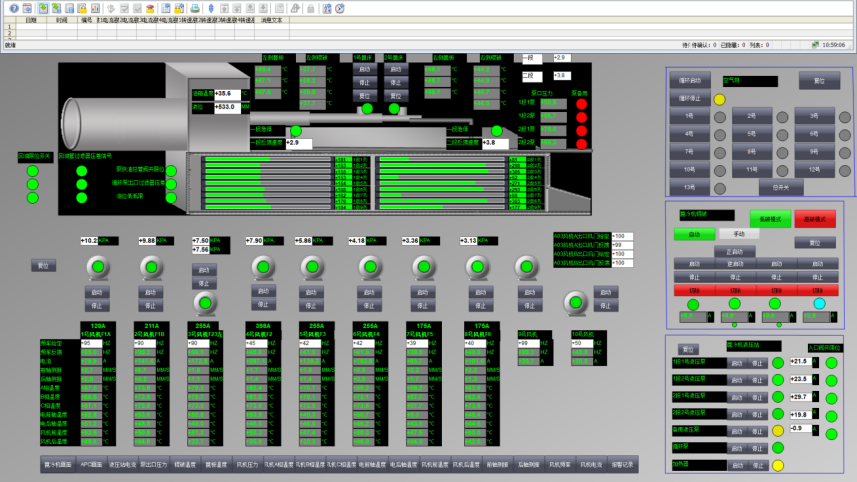Open the 报警记录 navigation tab
This screenshot has height=482, width=857.
pyautogui.click(x=623, y=465)
